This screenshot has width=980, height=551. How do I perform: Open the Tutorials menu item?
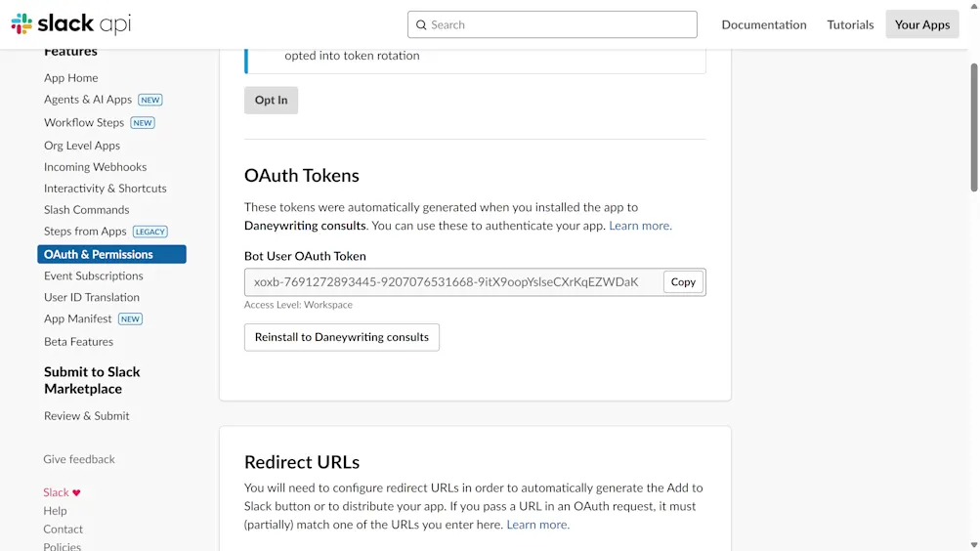[850, 24]
